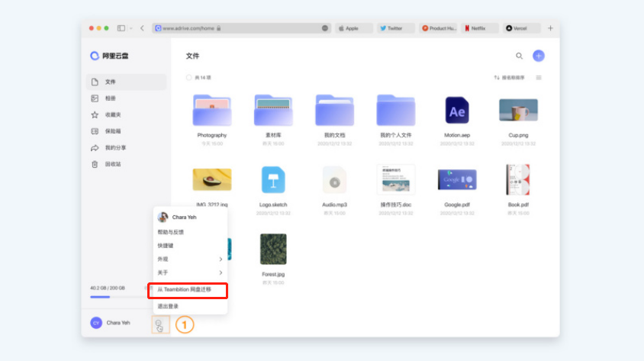
Task: Switch to list view layout icon
Action: [539, 78]
